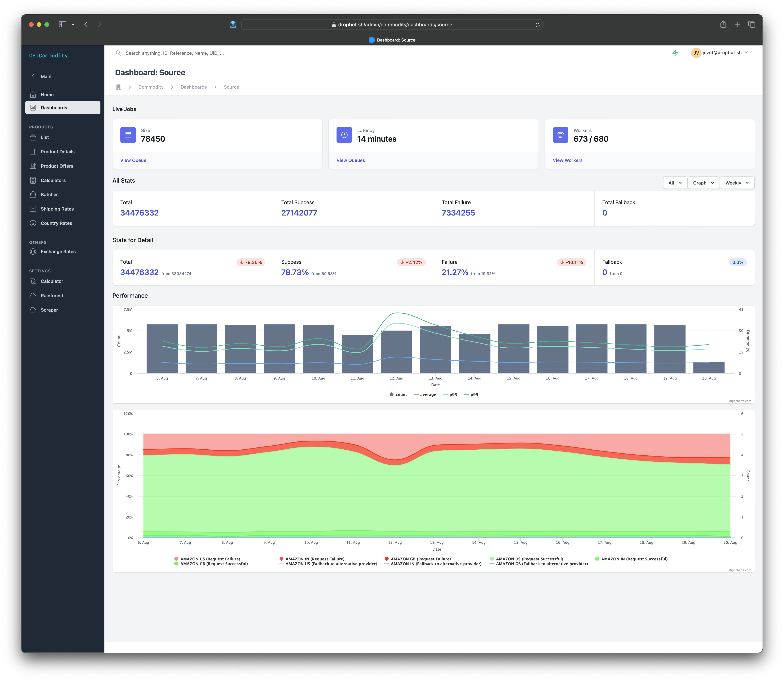
Task: Focus the Search anything input field
Action: 391,53
